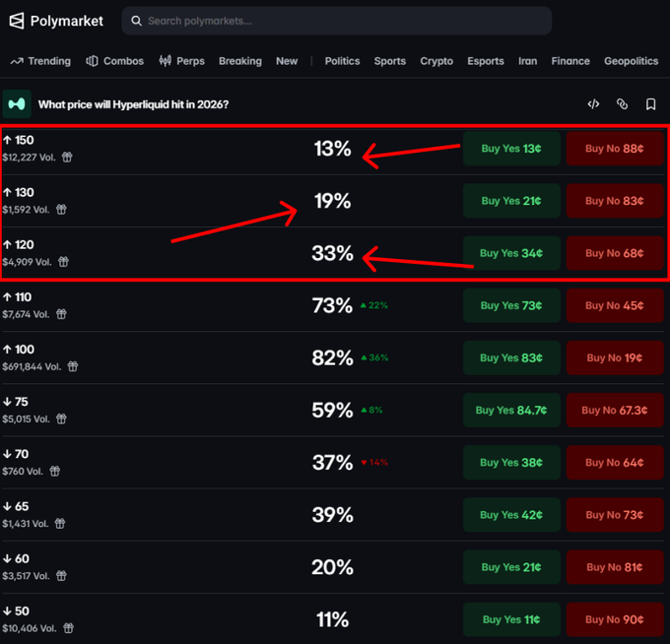670x644 pixels.
Task: Click the gift icon in the 65 row
Action: point(60,524)
